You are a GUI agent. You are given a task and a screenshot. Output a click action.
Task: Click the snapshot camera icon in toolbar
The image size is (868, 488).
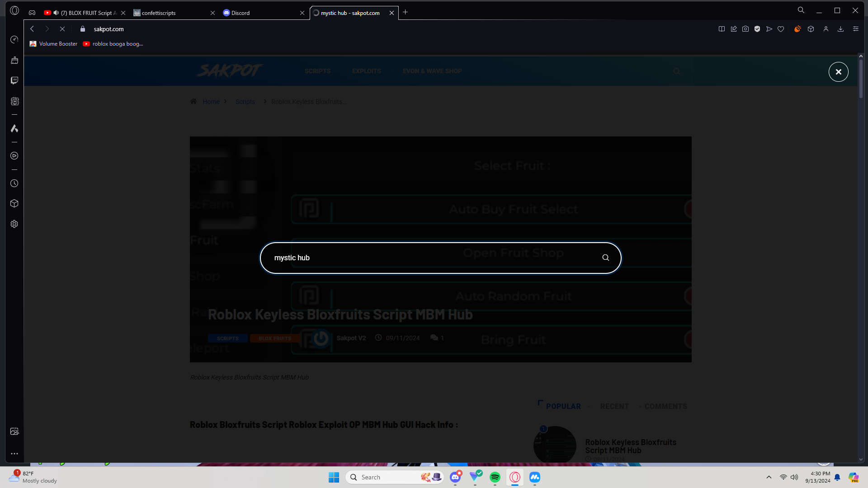745,29
